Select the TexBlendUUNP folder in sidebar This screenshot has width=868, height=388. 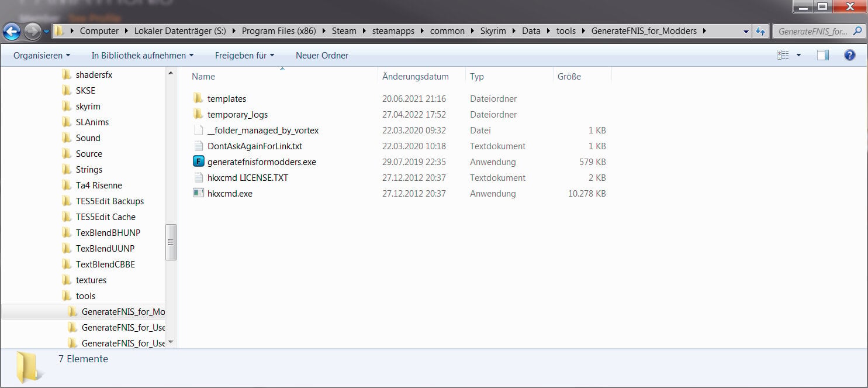tap(99, 248)
